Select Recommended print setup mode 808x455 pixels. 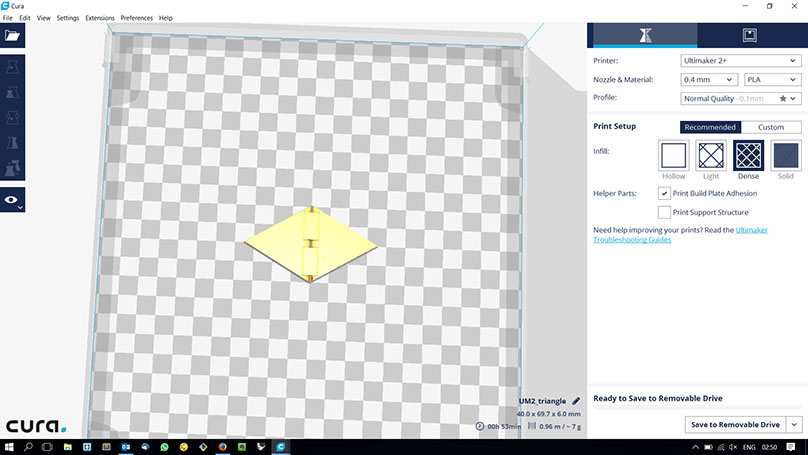[710, 127]
